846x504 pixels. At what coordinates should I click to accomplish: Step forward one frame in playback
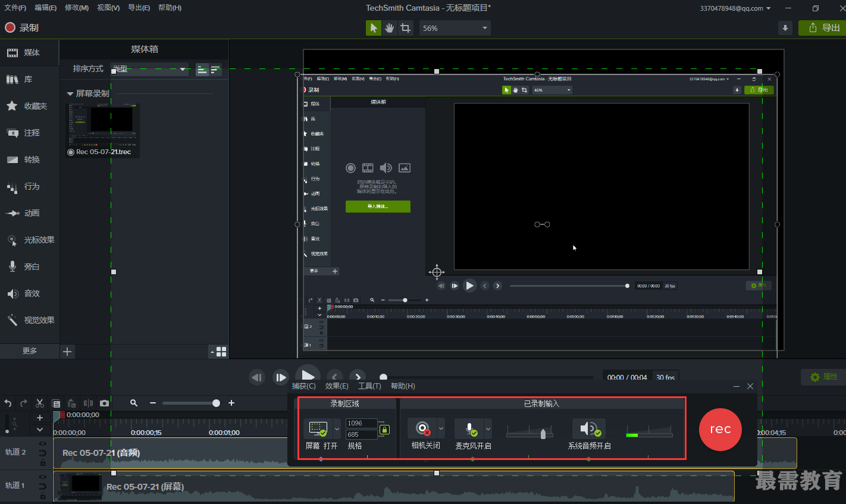pos(280,377)
